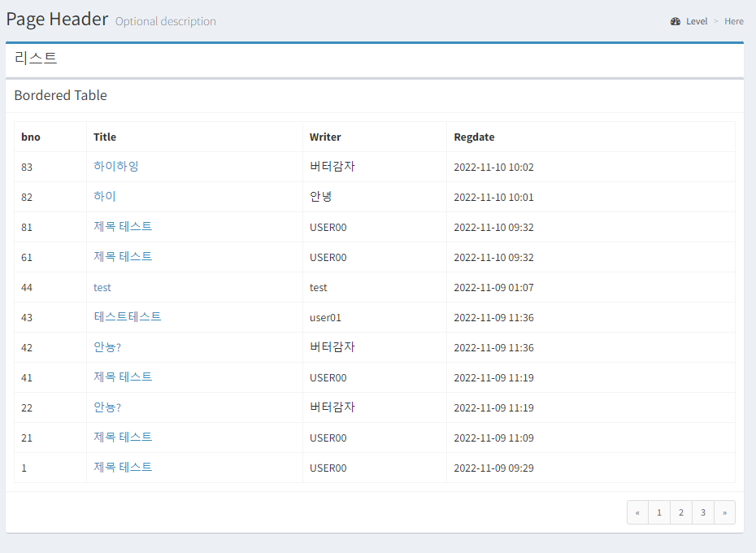
Task: Click the Here breadcrumb item
Action: click(734, 21)
